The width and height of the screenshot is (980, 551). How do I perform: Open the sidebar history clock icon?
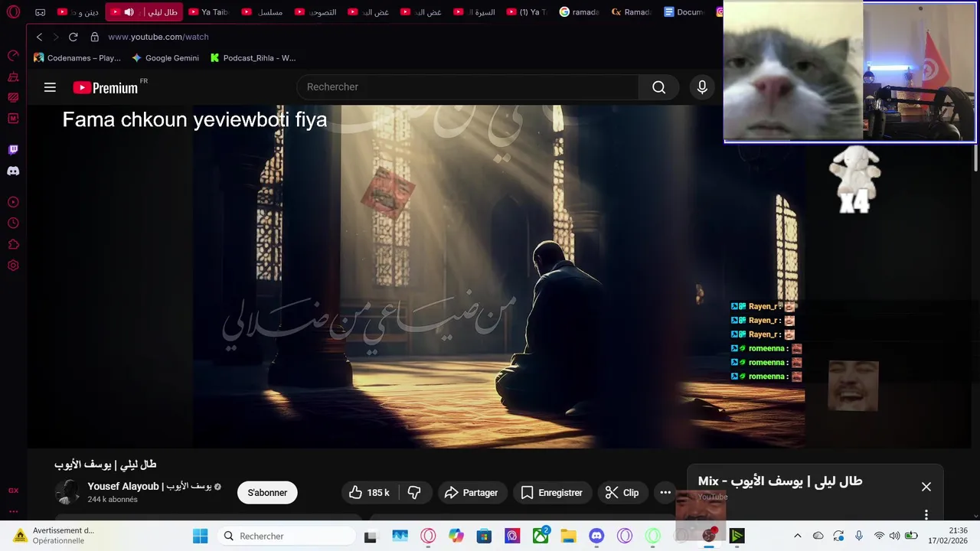[13, 223]
